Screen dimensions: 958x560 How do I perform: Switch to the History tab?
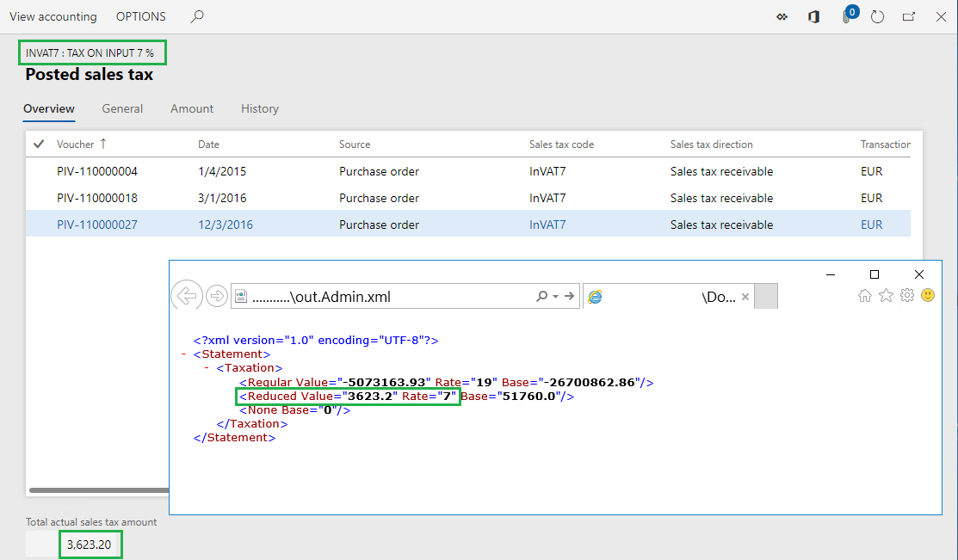pos(260,108)
